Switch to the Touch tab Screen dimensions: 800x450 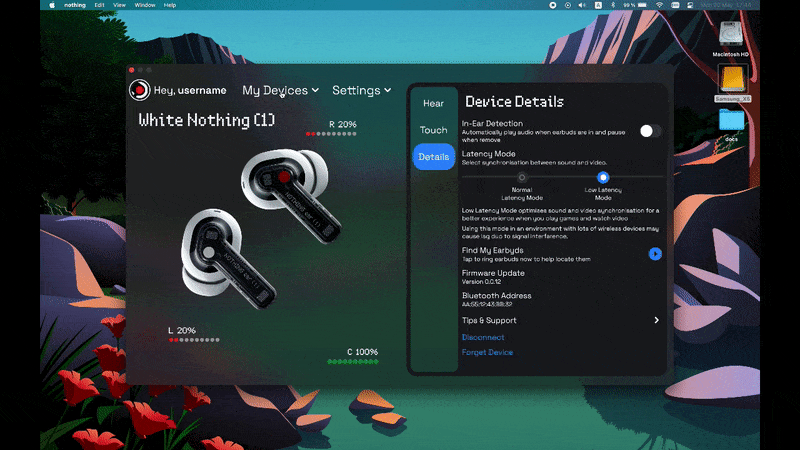click(x=433, y=130)
